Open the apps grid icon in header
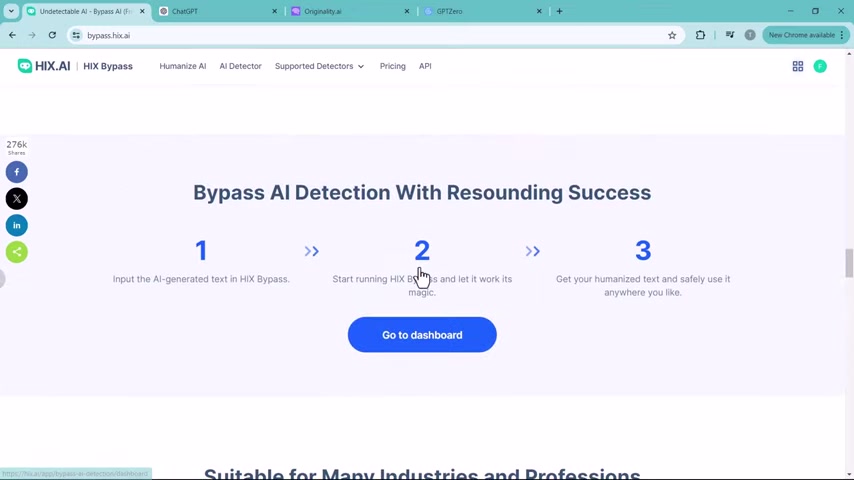 point(798,66)
